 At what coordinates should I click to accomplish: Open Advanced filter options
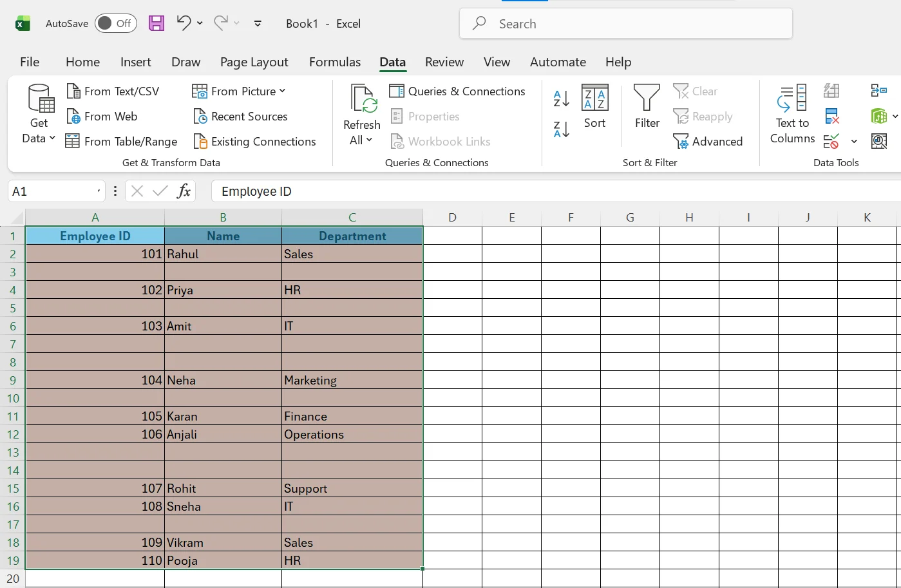[708, 142]
